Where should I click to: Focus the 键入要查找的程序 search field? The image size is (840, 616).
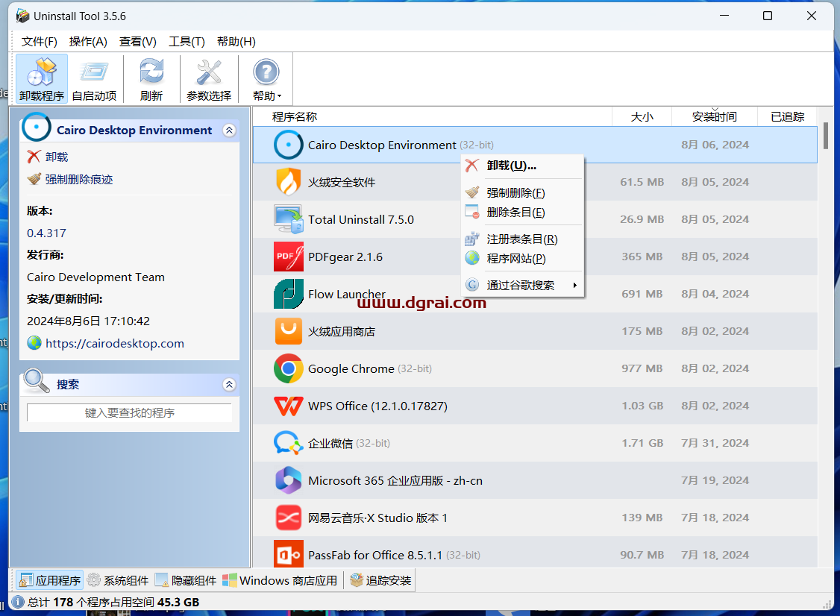click(130, 412)
